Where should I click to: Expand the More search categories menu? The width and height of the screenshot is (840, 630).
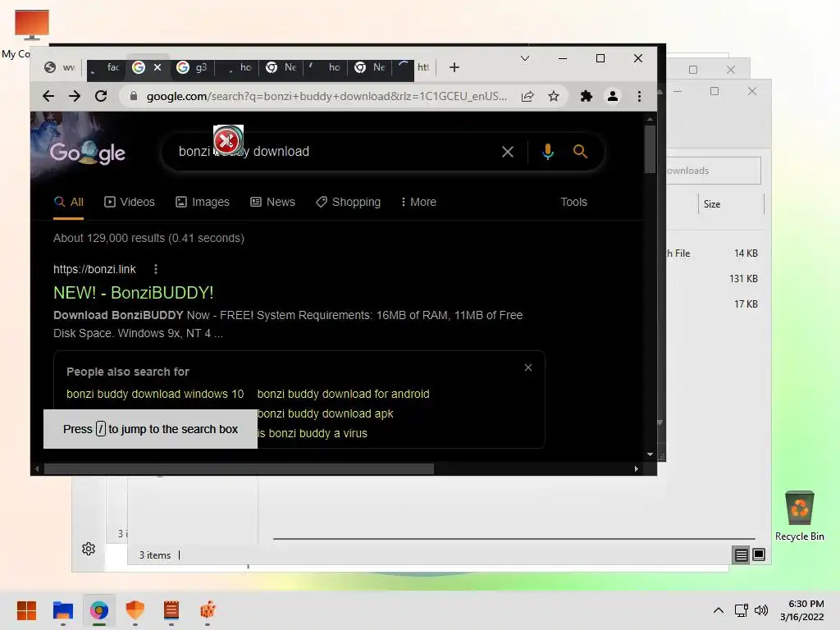[418, 202]
